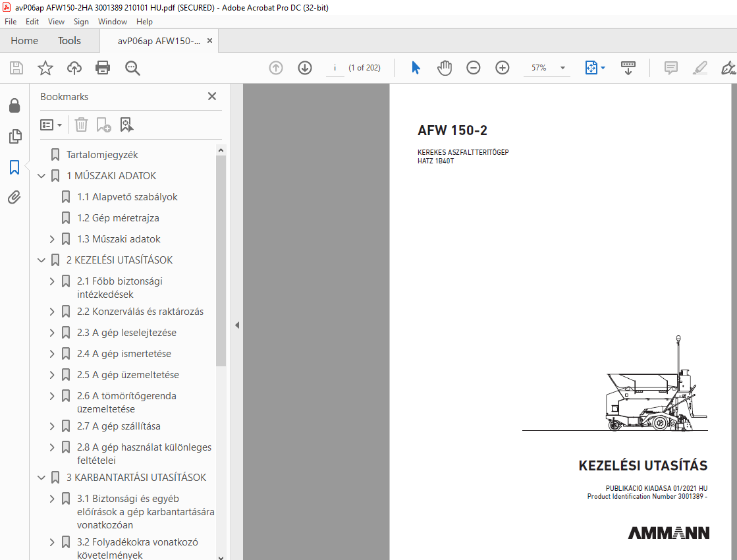Select the avP06ap AFW150 document tab
This screenshot has height=560, width=737.
coord(159,42)
